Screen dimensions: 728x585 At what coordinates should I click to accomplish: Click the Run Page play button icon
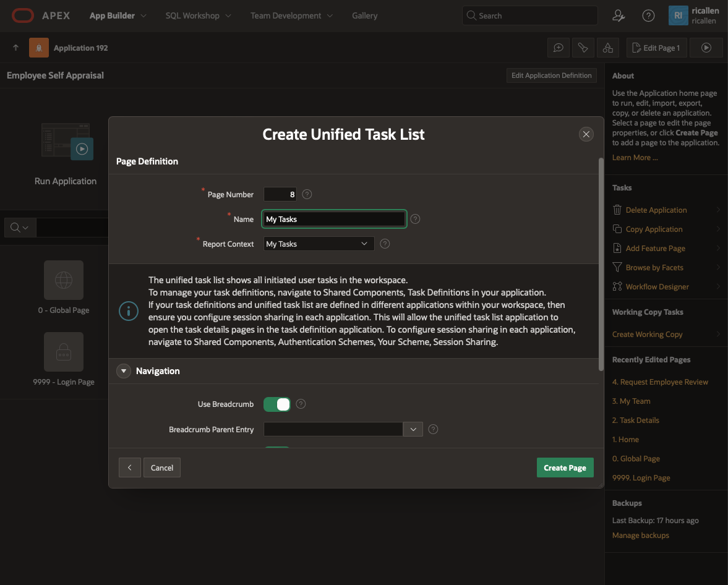[706, 48]
